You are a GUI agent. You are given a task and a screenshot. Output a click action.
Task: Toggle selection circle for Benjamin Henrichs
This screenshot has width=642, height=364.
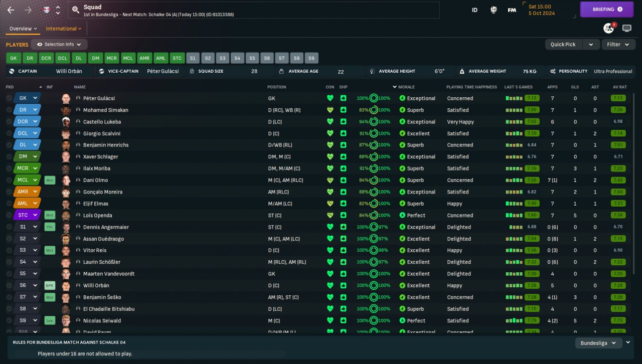[x=9, y=145]
